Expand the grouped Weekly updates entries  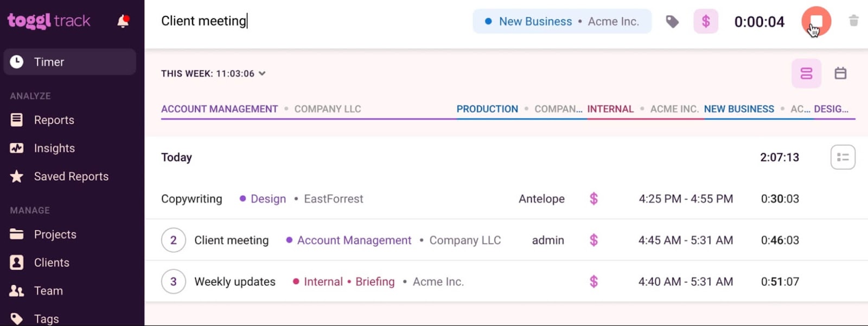[x=173, y=282]
